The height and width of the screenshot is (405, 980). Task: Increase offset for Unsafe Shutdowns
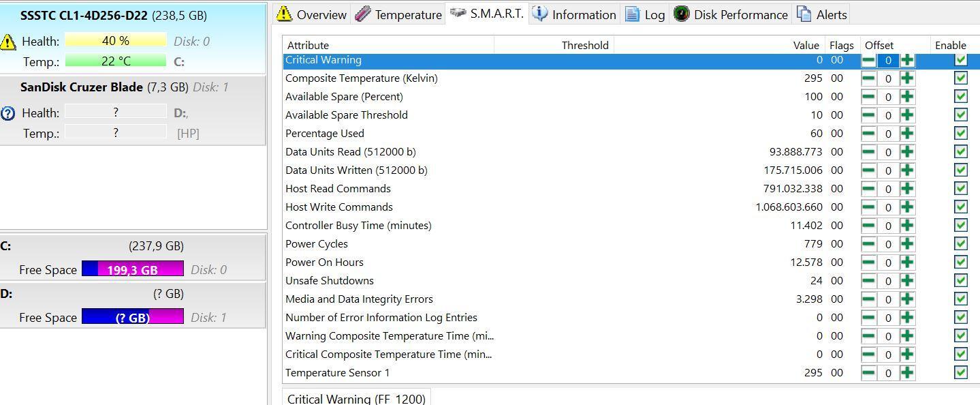(907, 281)
